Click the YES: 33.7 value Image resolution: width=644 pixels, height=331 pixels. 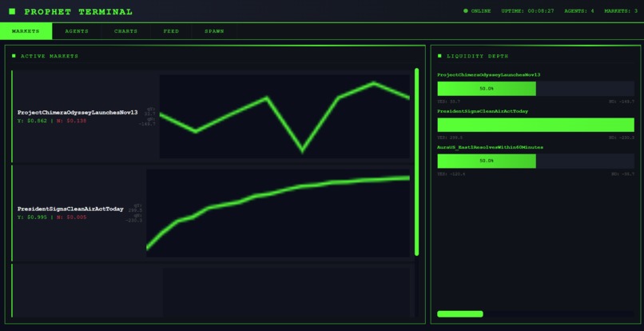[x=448, y=102]
